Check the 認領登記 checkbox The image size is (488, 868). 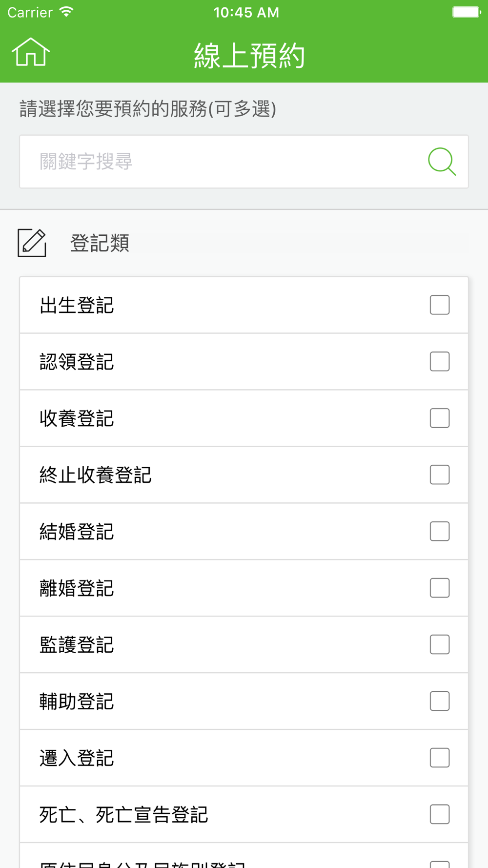440,362
